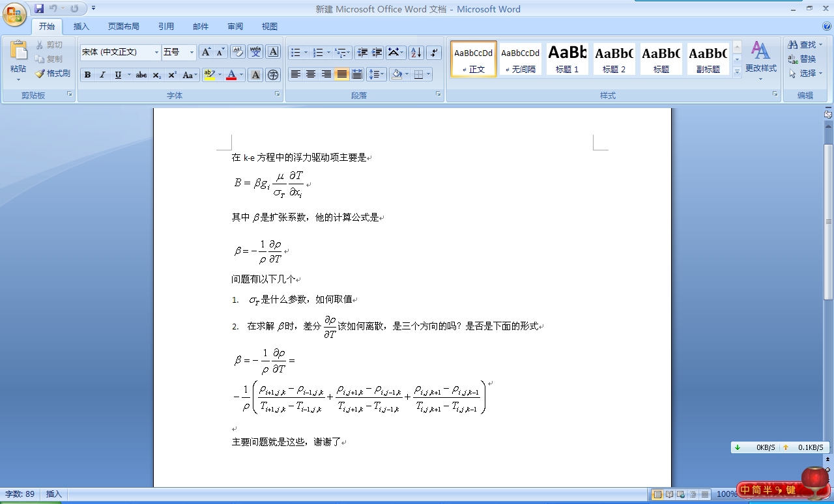Click the sort A-Z icon

[416, 53]
